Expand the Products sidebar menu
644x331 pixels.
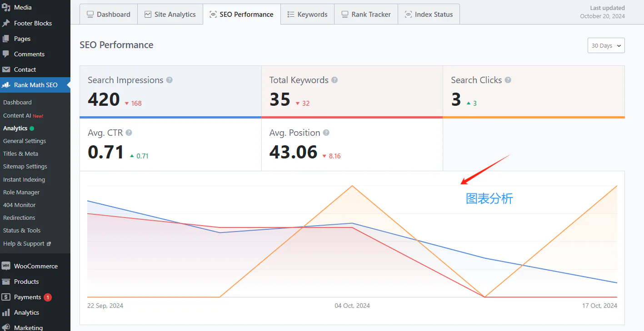pyautogui.click(x=26, y=282)
